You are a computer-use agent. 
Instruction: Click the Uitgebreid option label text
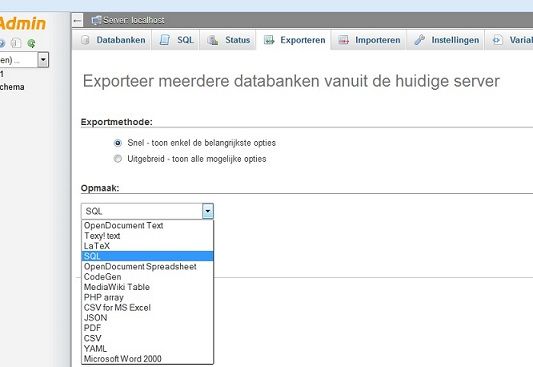(x=197, y=159)
